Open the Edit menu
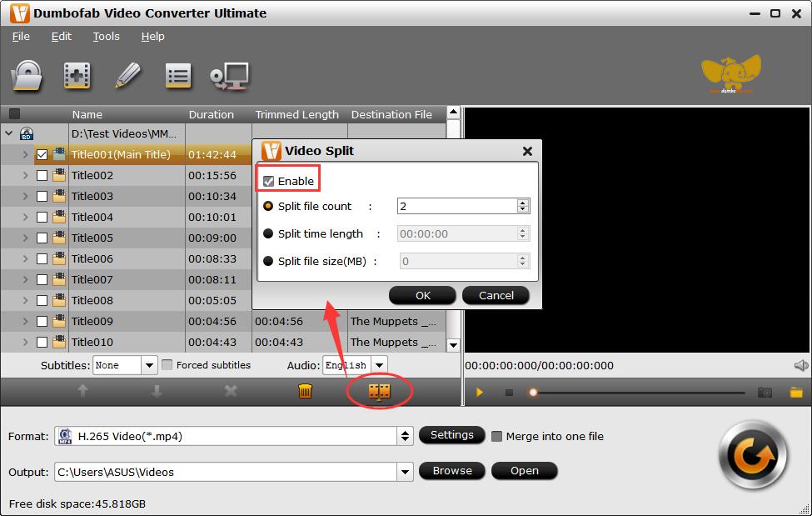Image resolution: width=812 pixels, height=516 pixels. click(x=62, y=37)
